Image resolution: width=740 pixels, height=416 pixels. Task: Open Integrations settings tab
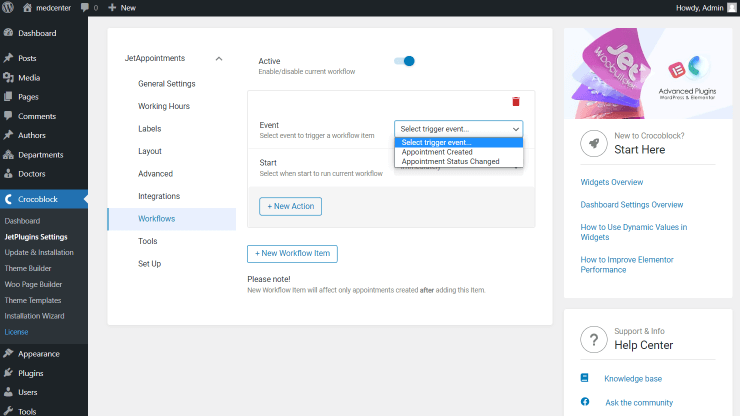159,196
